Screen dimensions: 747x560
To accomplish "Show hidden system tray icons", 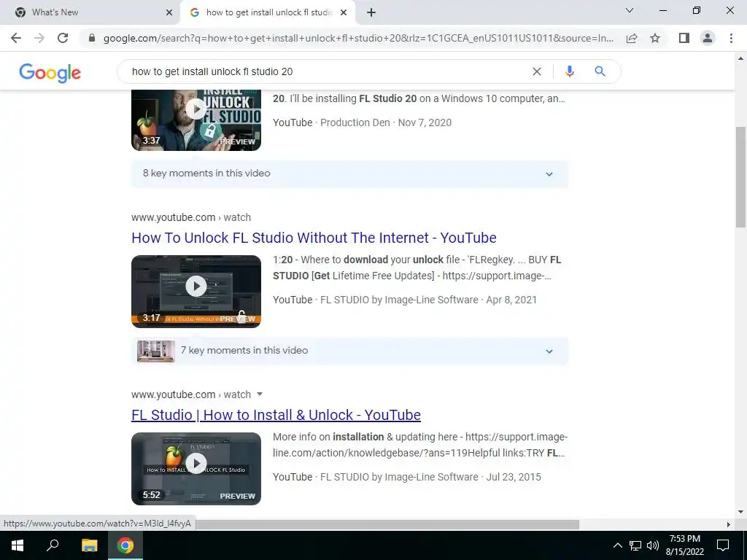I will [x=617, y=545].
